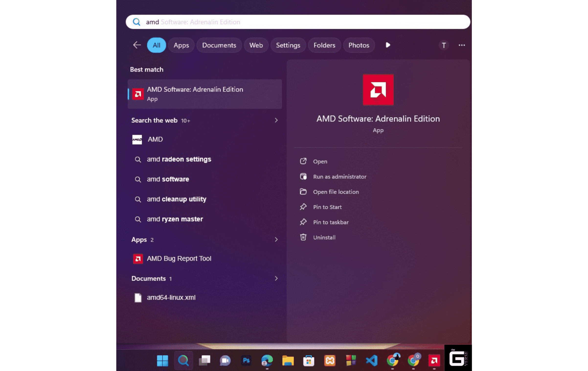Select the Web filter tab

(256, 45)
